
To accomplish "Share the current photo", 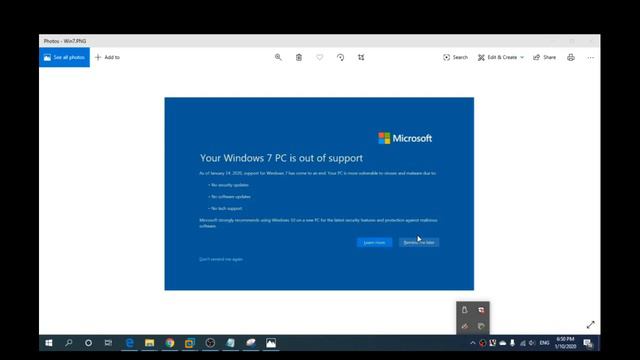I will point(544,58).
